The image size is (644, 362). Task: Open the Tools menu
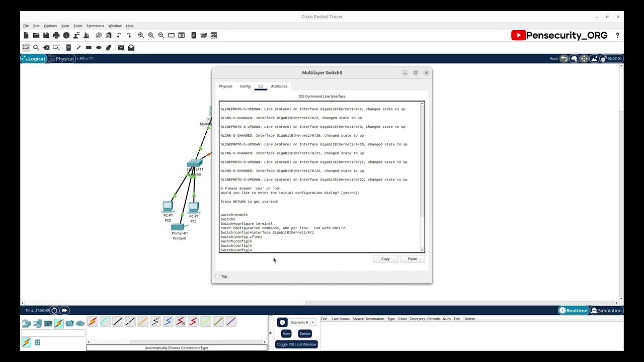pyautogui.click(x=77, y=26)
